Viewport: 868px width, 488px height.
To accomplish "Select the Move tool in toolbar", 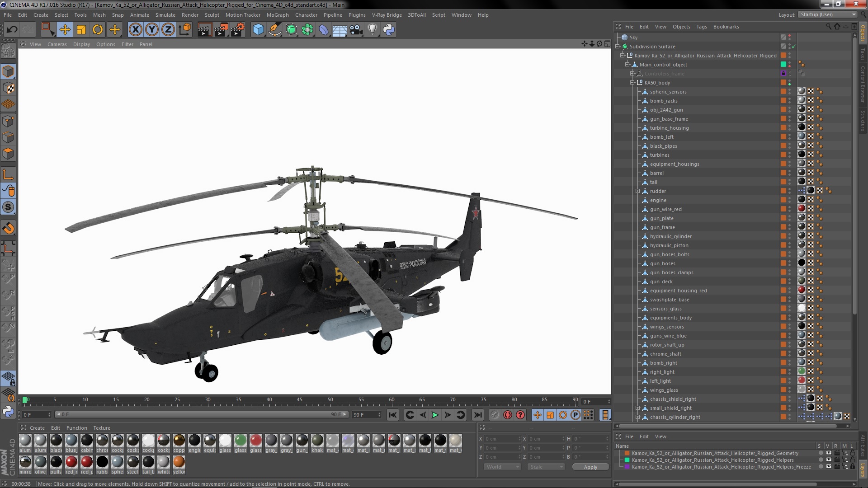I will [x=65, y=30].
